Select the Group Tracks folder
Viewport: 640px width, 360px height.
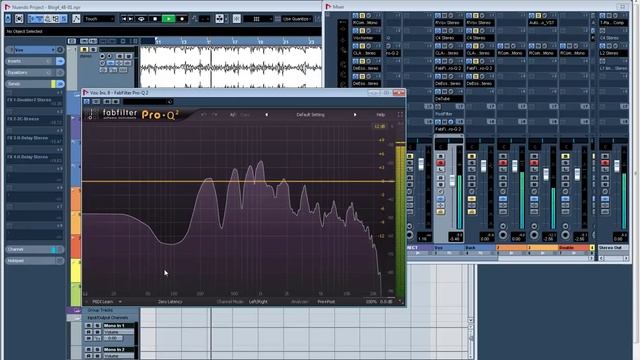(x=100, y=310)
